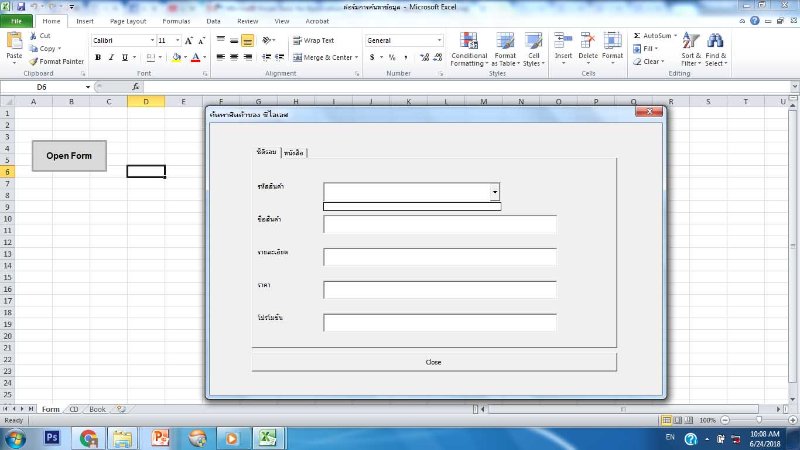Image resolution: width=800 pixels, height=450 pixels.
Task: Click the Find & Select binoculars icon
Action: click(x=716, y=41)
